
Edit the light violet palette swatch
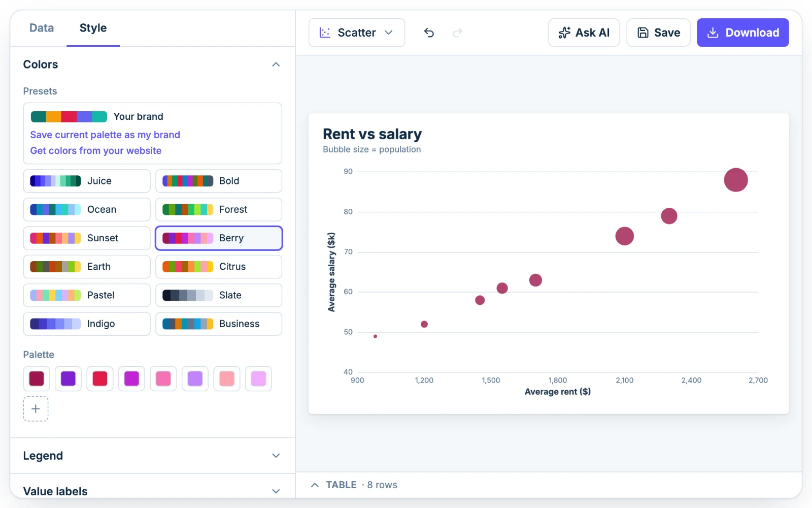point(195,378)
